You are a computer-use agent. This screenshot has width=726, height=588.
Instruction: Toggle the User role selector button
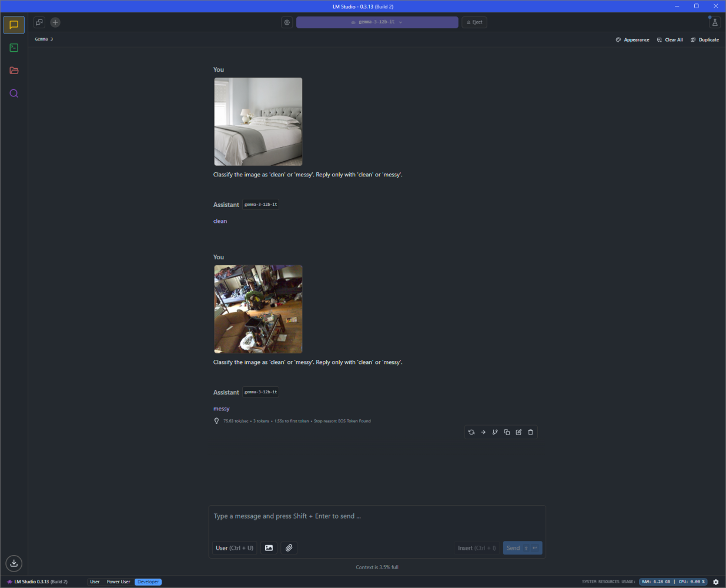[234, 548]
